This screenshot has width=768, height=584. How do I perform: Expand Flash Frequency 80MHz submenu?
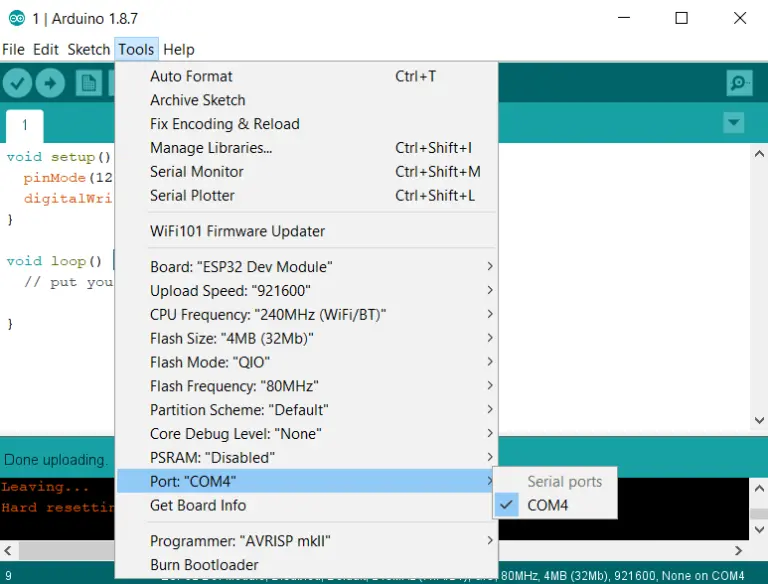click(307, 386)
